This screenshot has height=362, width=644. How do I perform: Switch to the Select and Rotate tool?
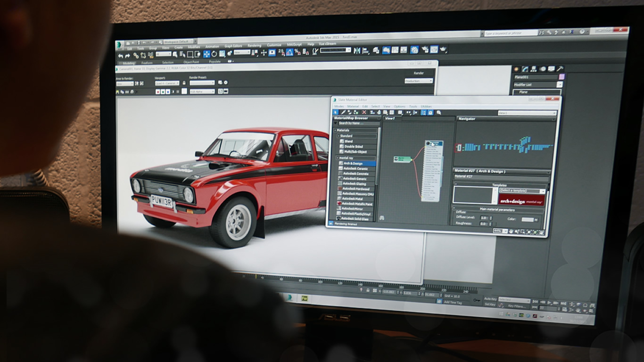coord(215,53)
